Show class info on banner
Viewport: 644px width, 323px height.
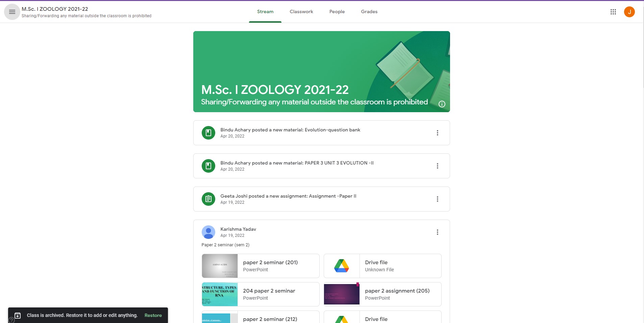click(442, 104)
